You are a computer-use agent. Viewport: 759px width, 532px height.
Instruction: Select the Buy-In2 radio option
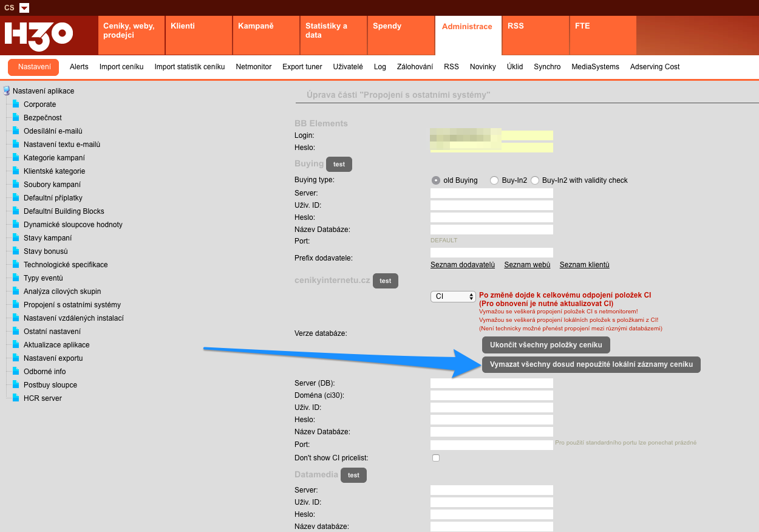tap(494, 180)
